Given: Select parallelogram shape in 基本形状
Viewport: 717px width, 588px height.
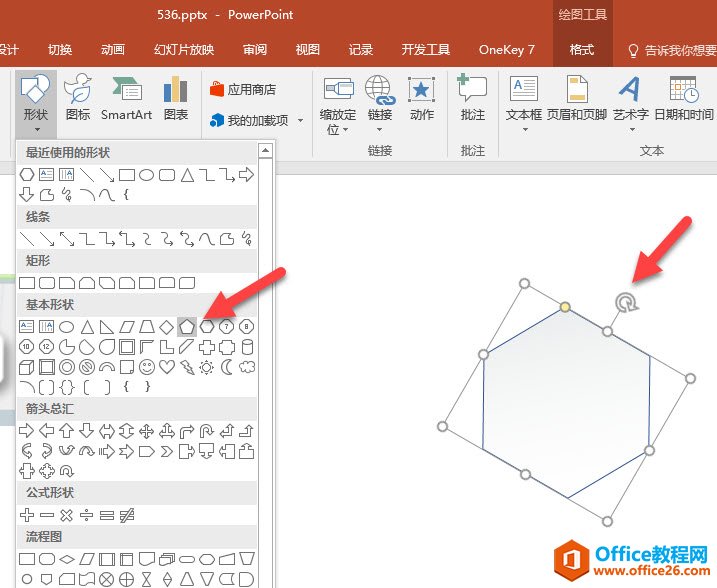Looking at the screenshot, I should point(127,326).
